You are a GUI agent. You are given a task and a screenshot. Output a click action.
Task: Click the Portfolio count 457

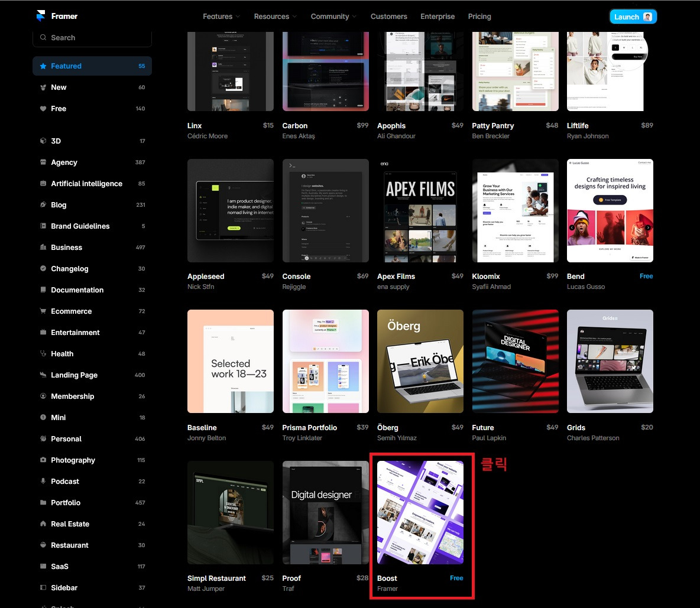click(140, 503)
